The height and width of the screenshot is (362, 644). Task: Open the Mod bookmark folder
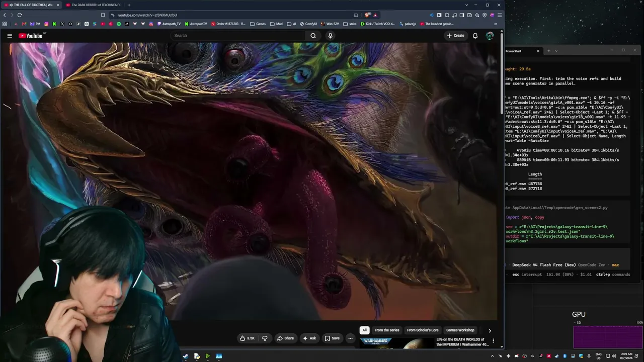click(276, 24)
